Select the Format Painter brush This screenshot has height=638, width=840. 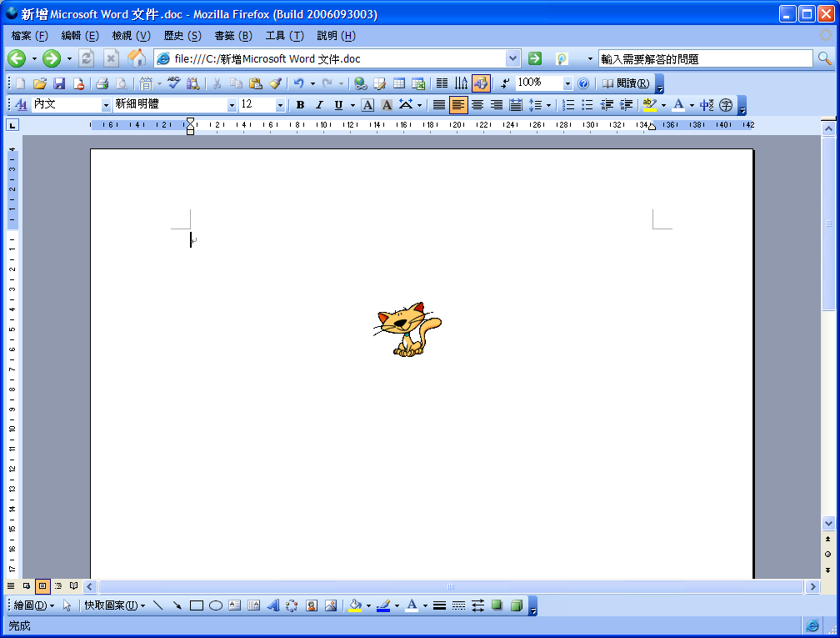[275, 83]
